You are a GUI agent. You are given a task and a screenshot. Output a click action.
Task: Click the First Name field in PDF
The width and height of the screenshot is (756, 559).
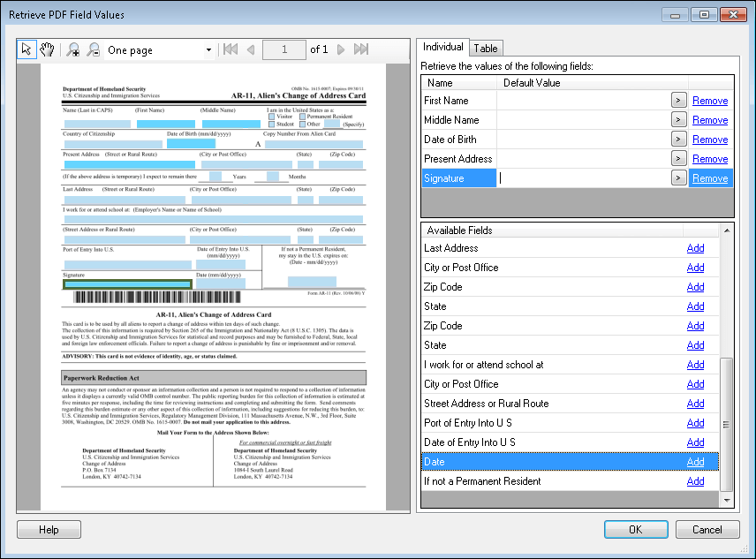coord(166,124)
